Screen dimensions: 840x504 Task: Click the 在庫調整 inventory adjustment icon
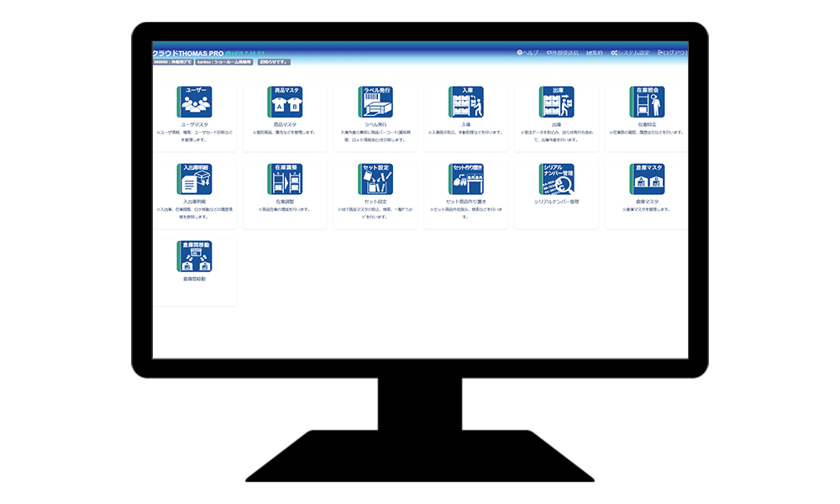pyautogui.click(x=285, y=179)
